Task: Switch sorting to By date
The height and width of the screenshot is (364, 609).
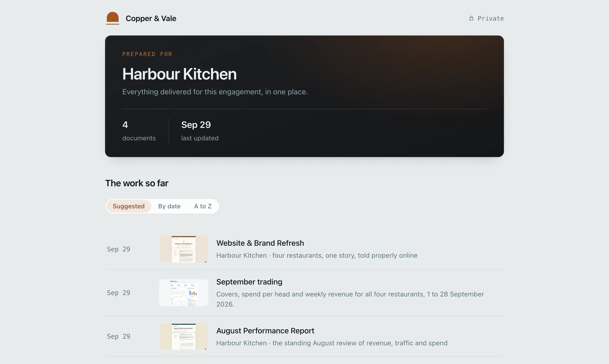Action: point(169,206)
